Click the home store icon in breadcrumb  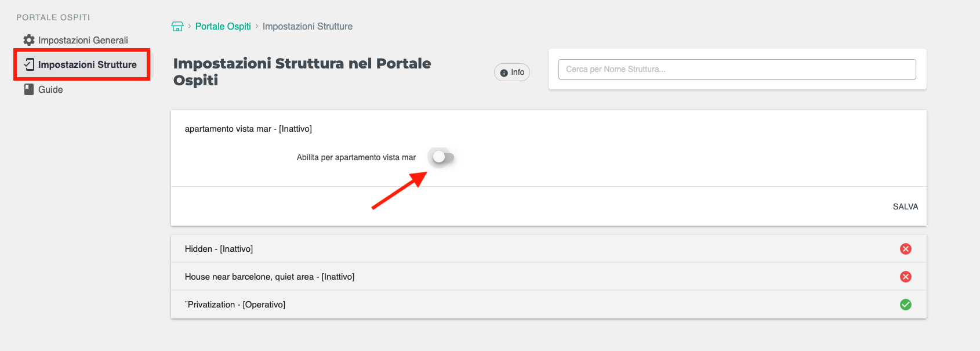(177, 26)
